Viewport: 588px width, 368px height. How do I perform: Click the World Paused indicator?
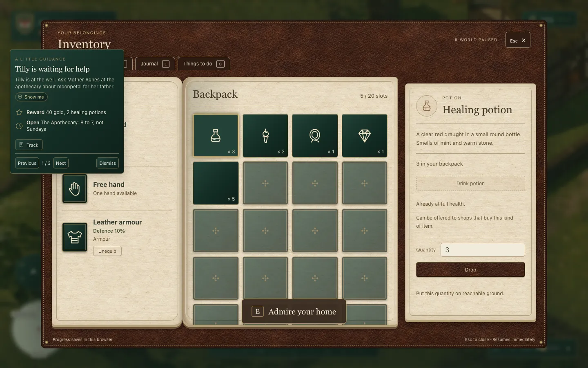click(x=476, y=40)
